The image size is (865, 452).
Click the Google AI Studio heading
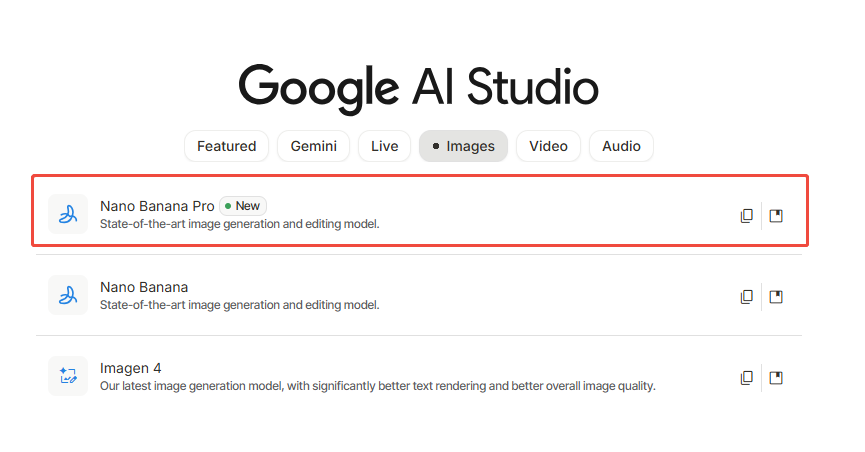419,88
